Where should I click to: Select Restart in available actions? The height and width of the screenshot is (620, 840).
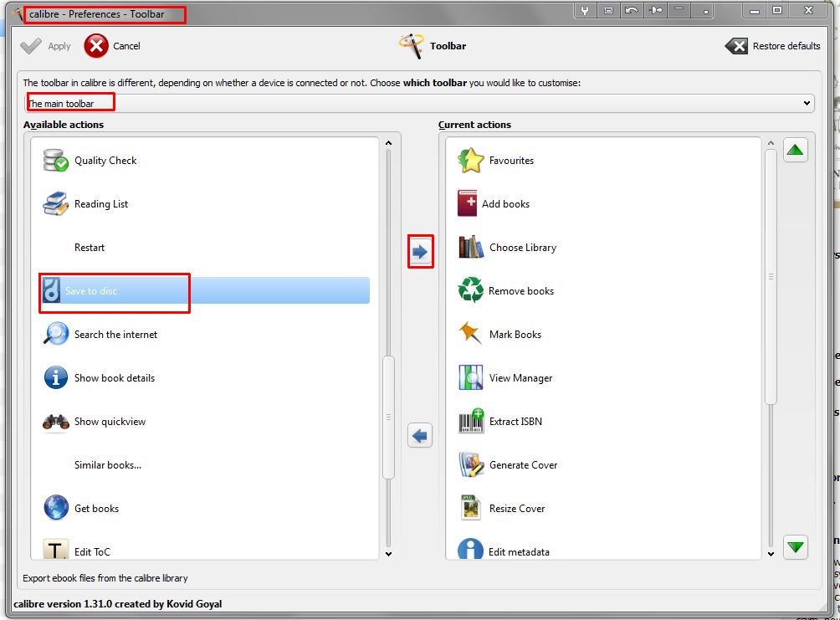tap(89, 248)
